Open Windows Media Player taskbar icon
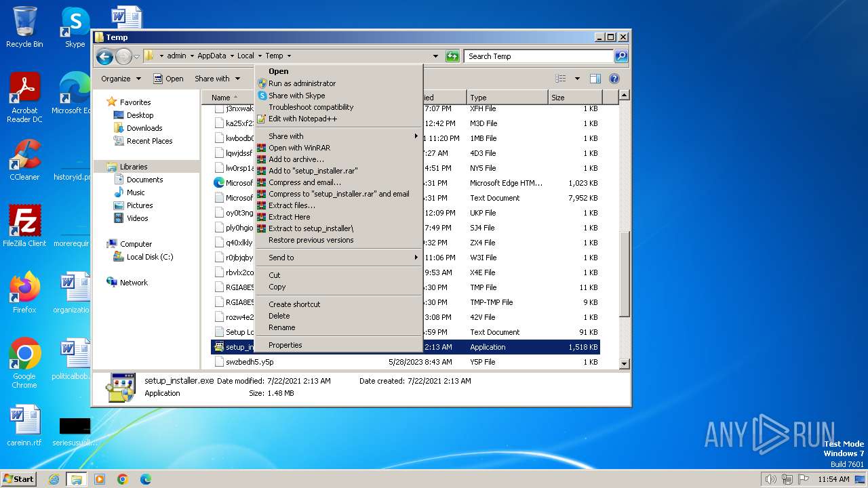 [x=100, y=479]
